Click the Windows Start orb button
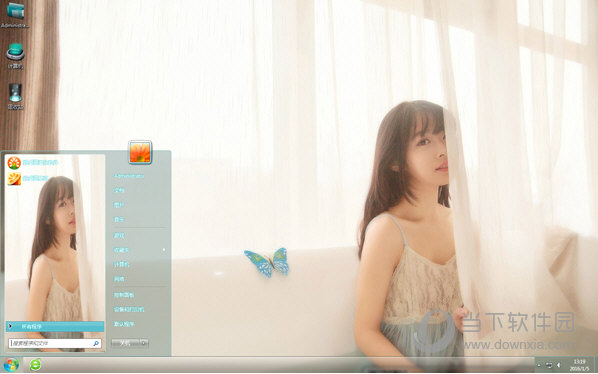598x374 pixels. 11,365
